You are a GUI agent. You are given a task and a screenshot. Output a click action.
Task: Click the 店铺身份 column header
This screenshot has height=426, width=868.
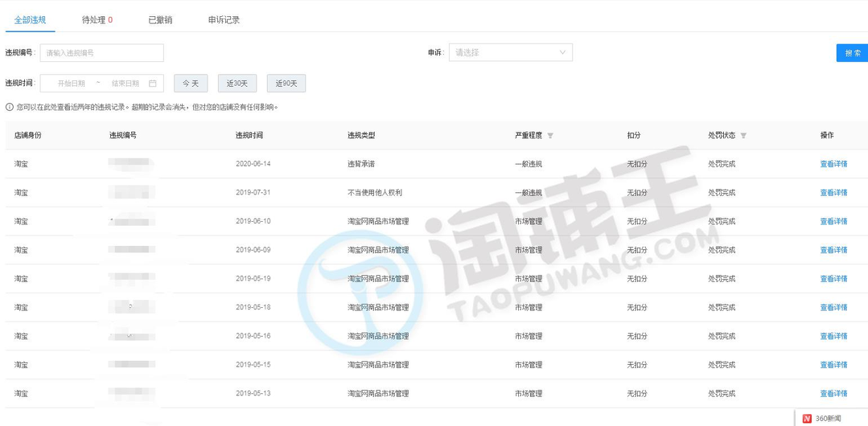[27, 136]
